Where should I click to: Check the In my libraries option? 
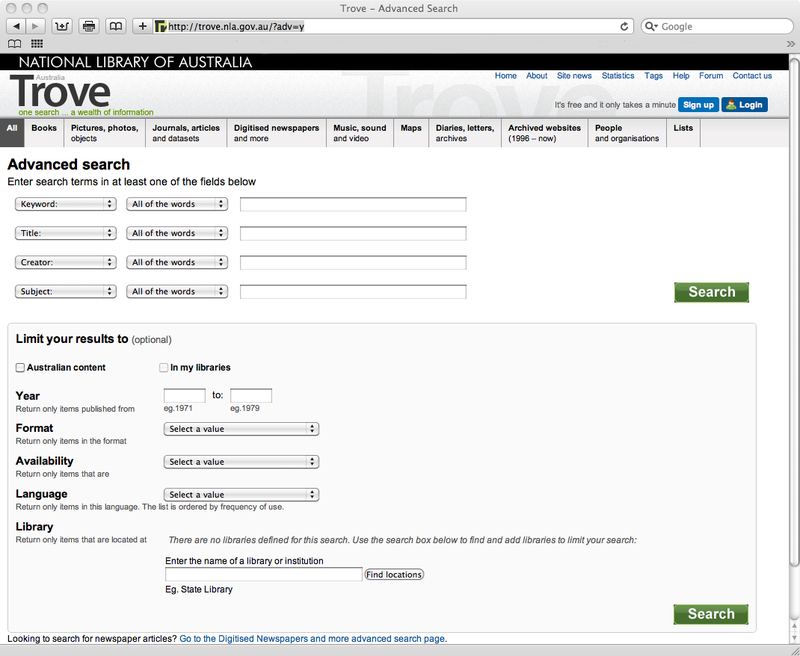163,367
